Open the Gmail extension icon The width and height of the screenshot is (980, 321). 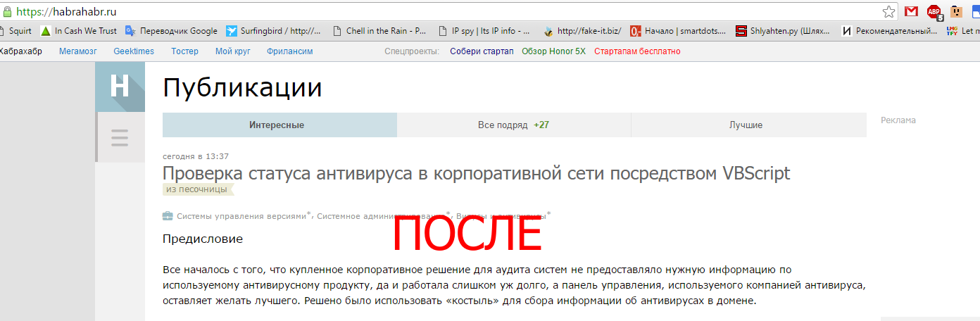coord(911,11)
